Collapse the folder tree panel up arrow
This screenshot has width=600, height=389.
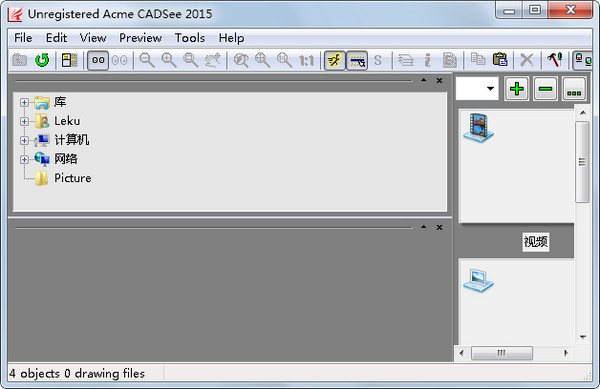pyautogui.click(x=424, y=80)
